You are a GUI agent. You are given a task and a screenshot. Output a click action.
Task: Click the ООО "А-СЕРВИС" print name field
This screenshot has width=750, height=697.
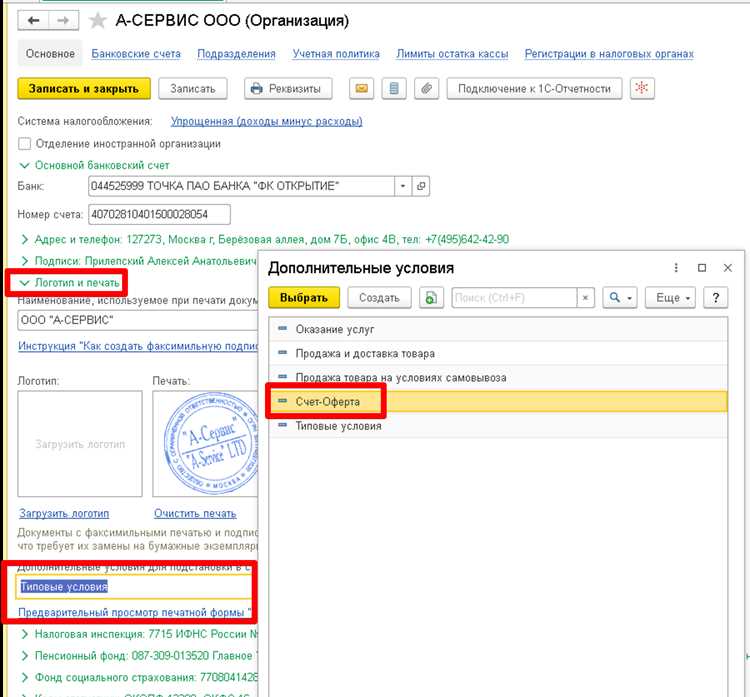138,320
